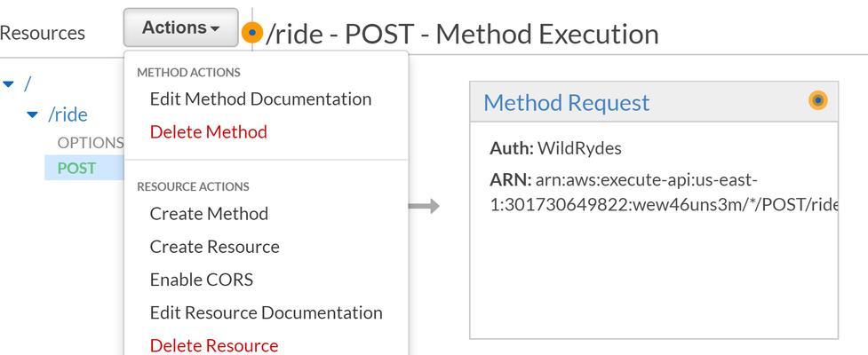Image resolution: width=868 pixels, height=355 pixels.
Task: Choose Enable CORS from the menu
Action: coord(202,280)
